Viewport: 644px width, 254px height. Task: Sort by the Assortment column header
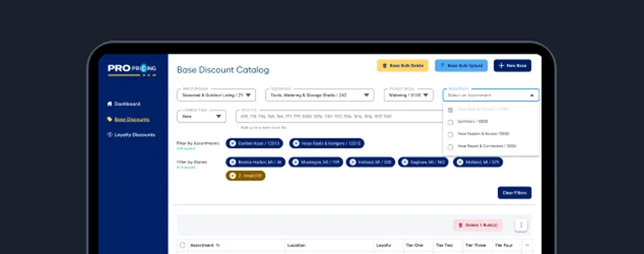(x=204, y=245)
